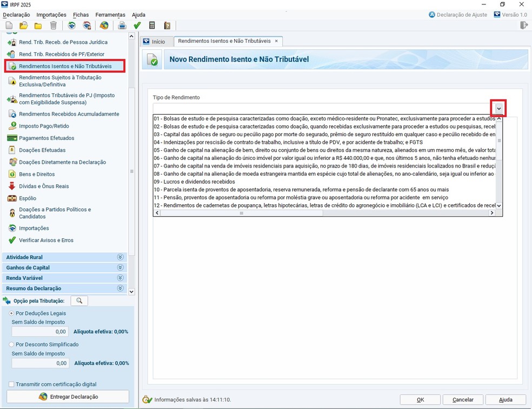Viewport: 532px width, 409px height.
Task: Click the blank page new declaration icon
Action: pos(9,25)
